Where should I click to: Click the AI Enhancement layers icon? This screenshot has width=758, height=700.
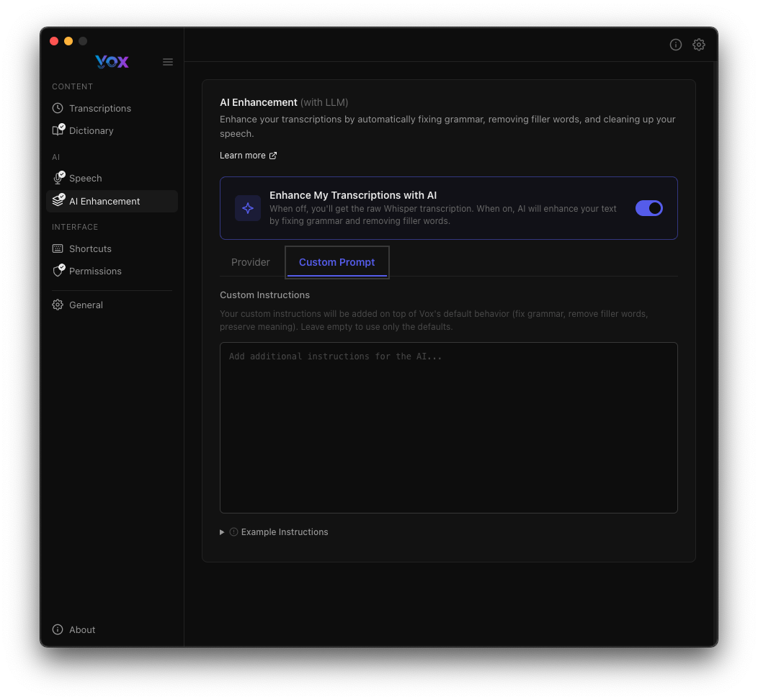(58, 201)
